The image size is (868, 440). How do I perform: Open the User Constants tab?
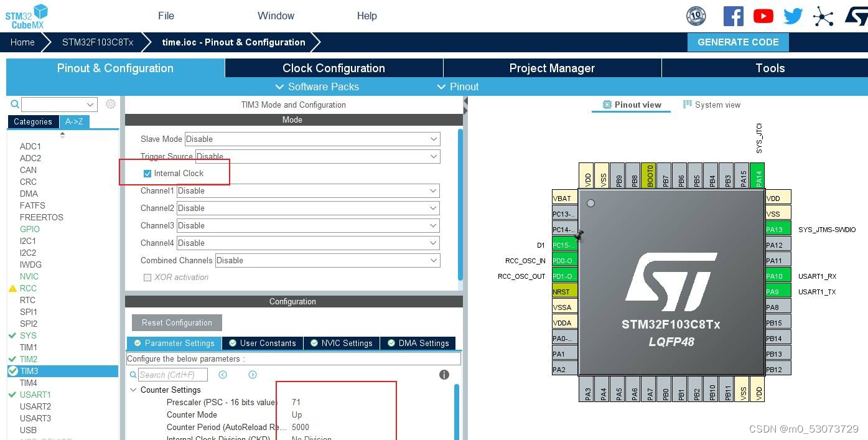coord(262,343)
